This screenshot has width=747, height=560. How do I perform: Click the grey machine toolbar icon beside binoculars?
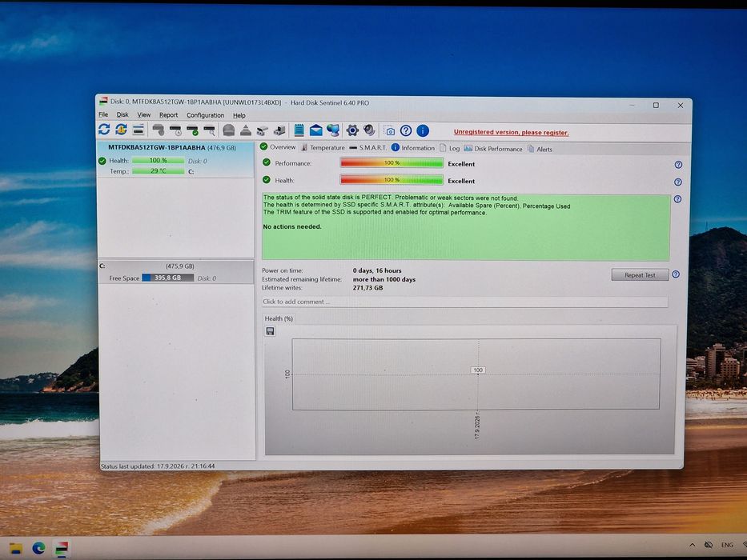coord(279,130)
